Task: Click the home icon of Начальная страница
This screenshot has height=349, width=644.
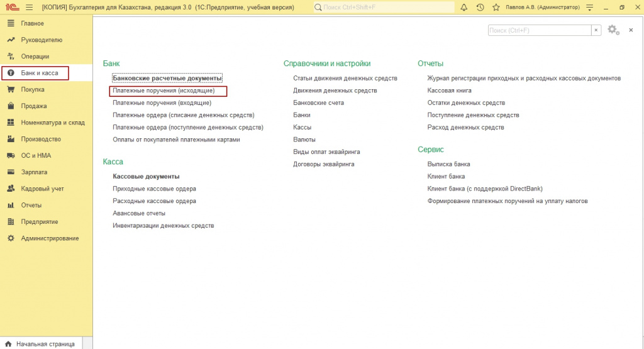Action: [x=9, y=344]
